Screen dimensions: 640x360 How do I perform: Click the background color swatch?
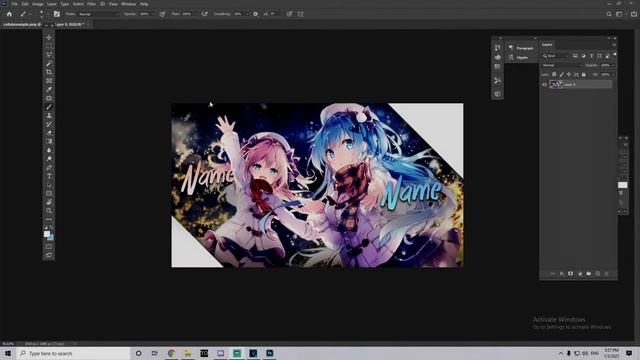click(51, 237)
